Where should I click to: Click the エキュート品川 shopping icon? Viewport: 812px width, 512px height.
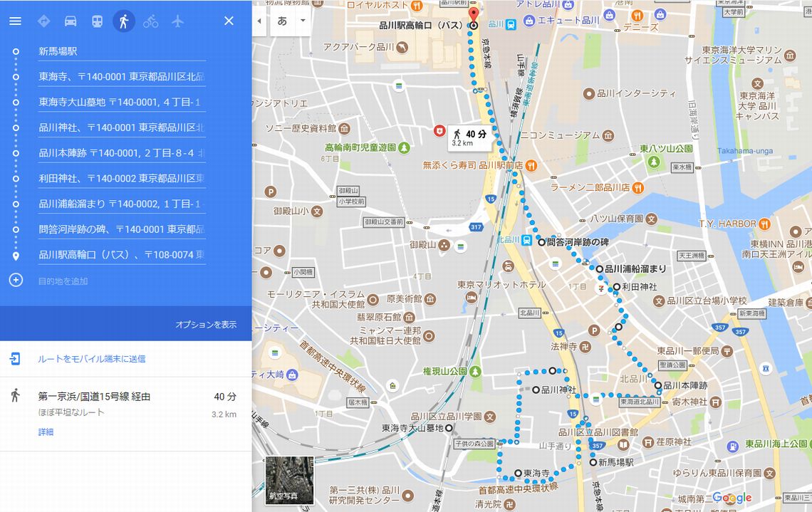tap(529, 21)
